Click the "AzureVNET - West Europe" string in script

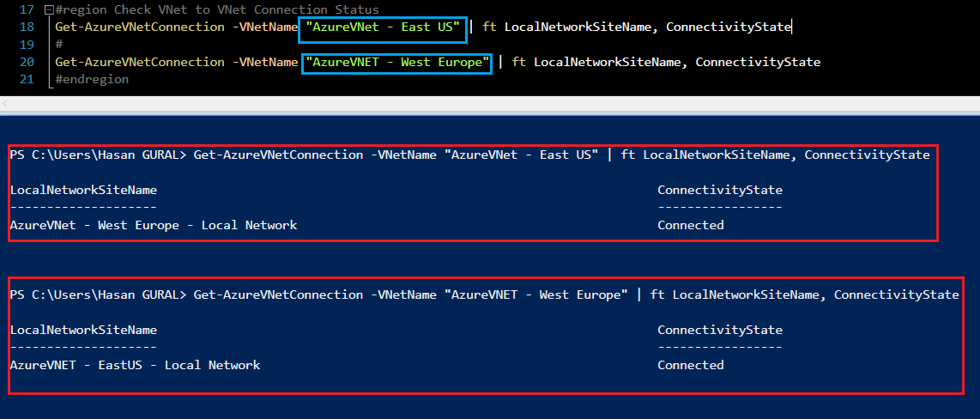(x=396, y=62)
